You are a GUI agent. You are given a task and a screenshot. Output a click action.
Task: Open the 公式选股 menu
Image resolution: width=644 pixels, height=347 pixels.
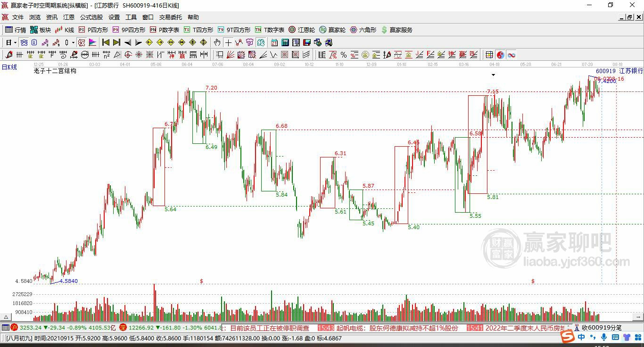[x=91, y=17]
